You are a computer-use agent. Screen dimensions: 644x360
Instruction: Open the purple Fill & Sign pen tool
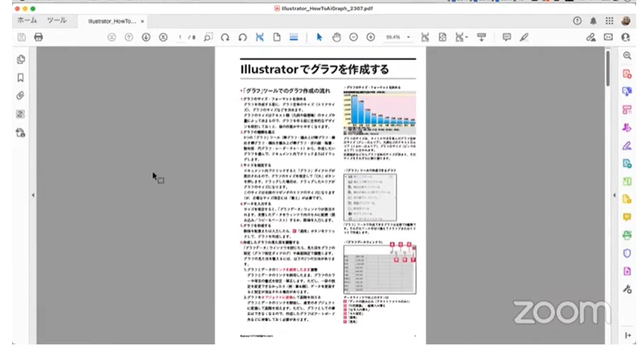[x=627, y=146]
